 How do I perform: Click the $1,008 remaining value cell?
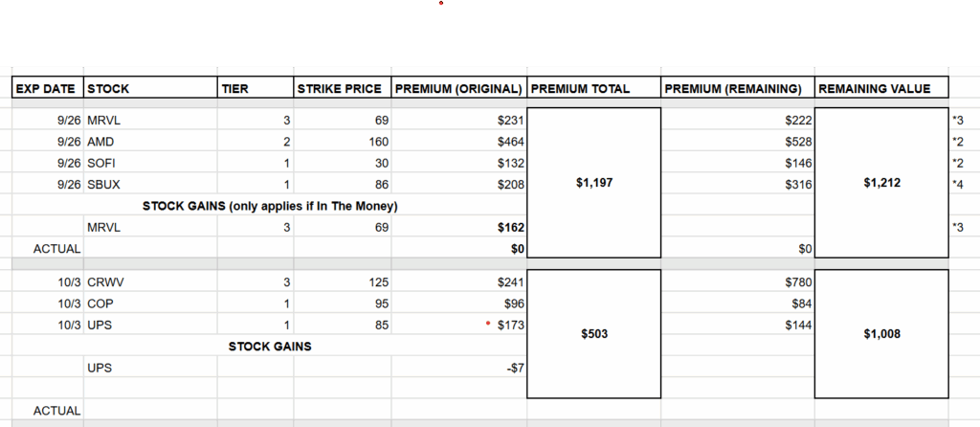(881, 334)
